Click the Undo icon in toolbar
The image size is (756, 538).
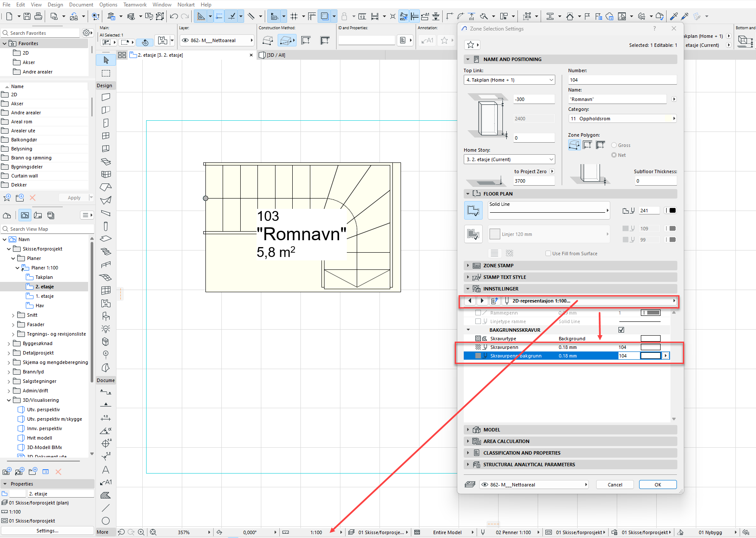(174, 16)
